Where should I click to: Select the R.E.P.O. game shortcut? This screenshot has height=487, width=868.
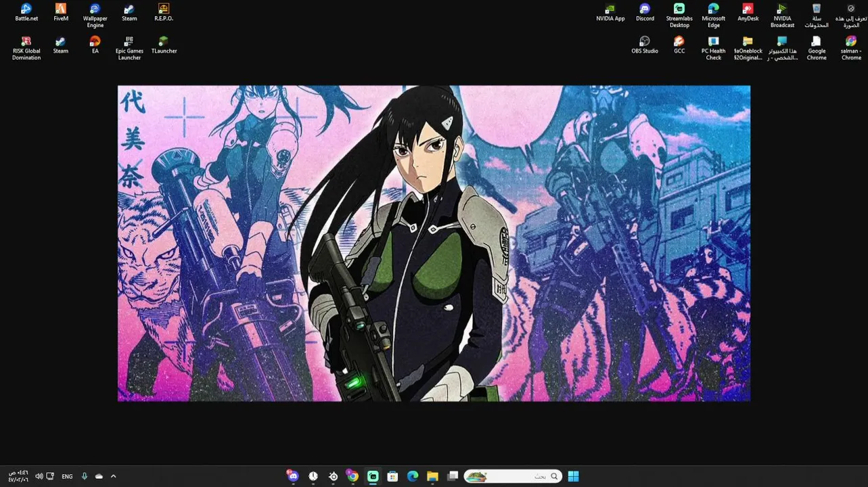point(164,12)
